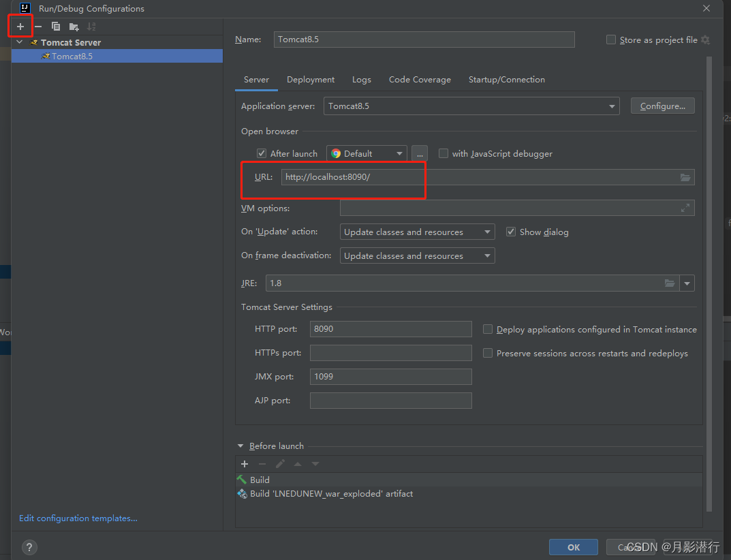Click the IntelliJ IDEA logo in the title bar
Image resolution: width=731 pixels, height=560 pixels.
[25, 8]
